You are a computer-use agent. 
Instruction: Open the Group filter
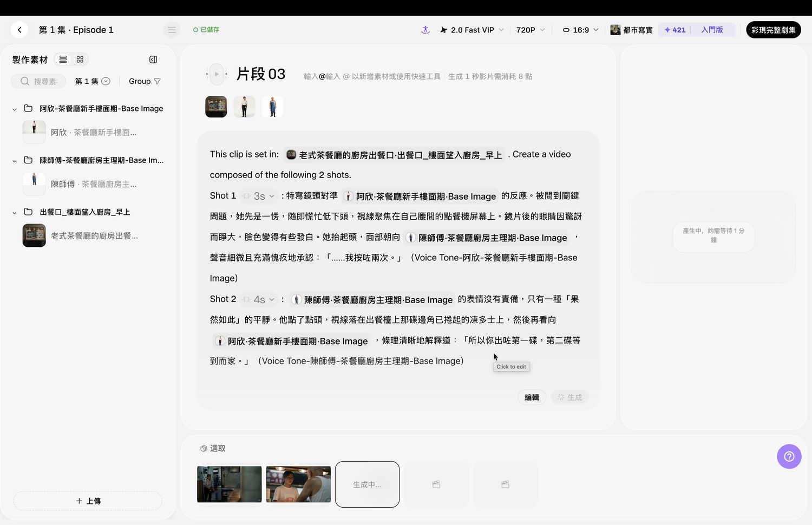click(x=145, y=81)
